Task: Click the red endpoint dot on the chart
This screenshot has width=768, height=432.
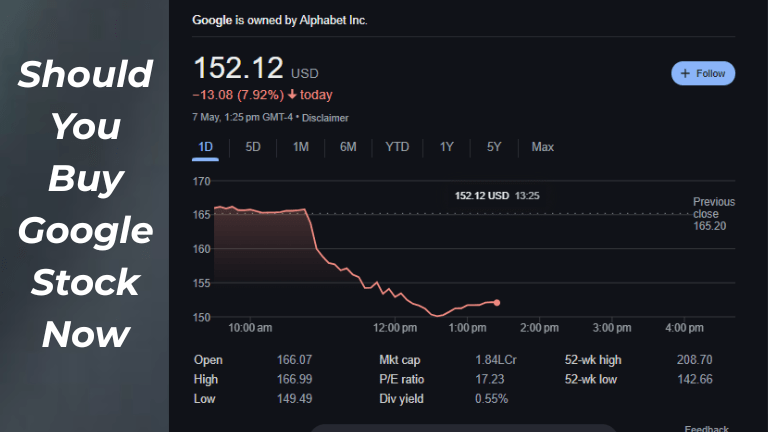Action: click(497, 302)
